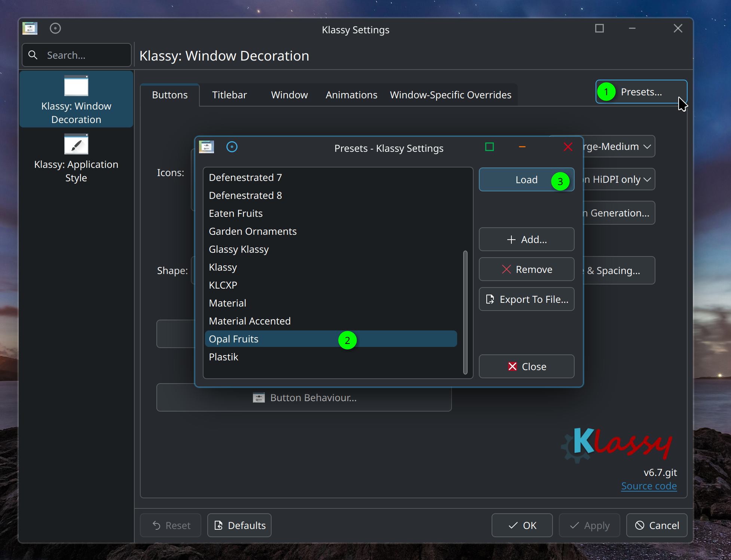The height and width of the screenshot is (560, 731).
Task: Click the Close button in Presets dialog
Action: (x=526, y=366)
